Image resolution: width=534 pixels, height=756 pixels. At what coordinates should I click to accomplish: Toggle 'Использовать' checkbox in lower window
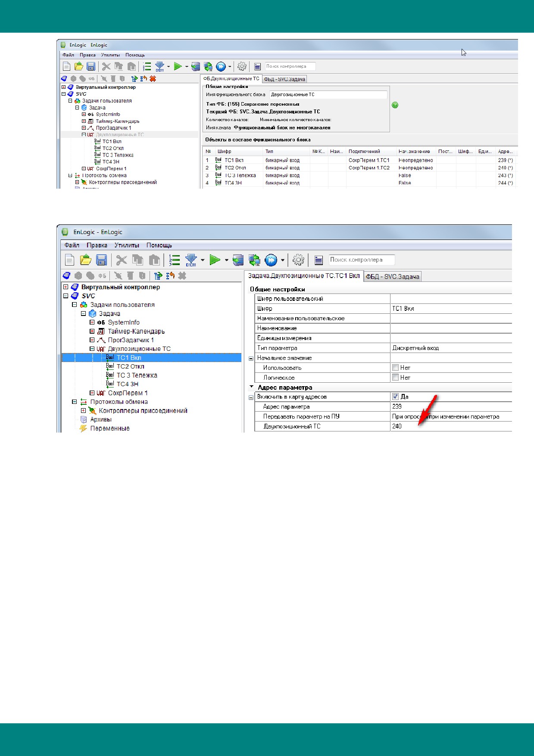395,368
